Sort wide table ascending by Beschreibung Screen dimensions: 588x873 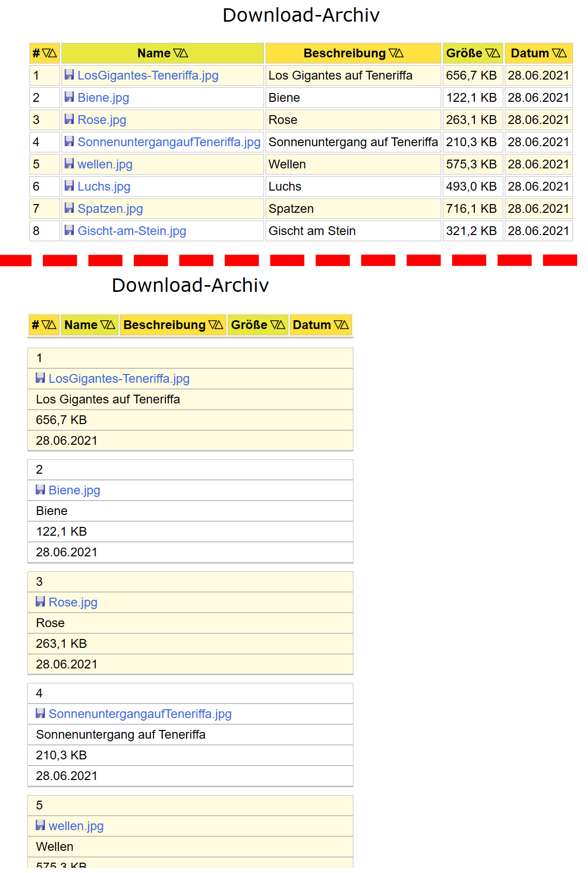point(400,53)
